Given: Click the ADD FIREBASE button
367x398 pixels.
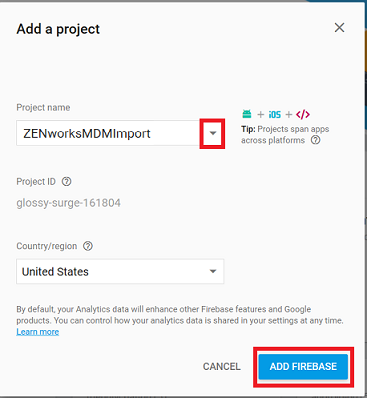Looking at the screenshot, I should click(x=303, y=367).
